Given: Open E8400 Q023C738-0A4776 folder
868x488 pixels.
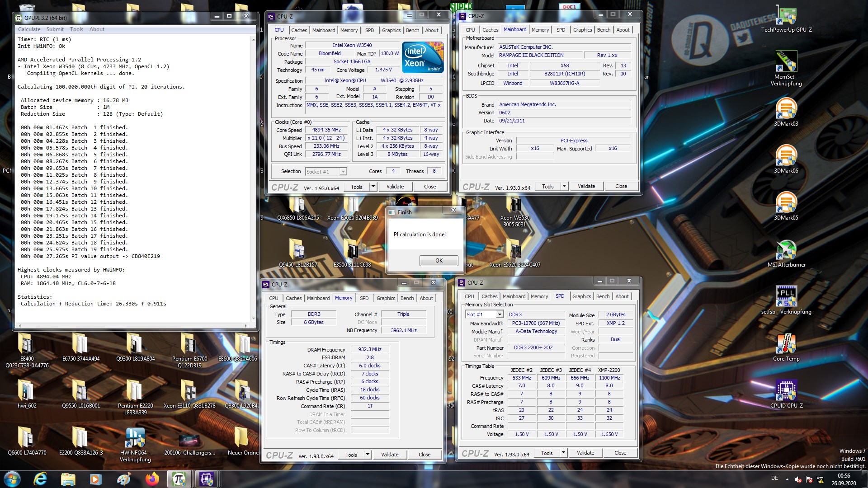Looking at the screenshot, I should (27, 351).
